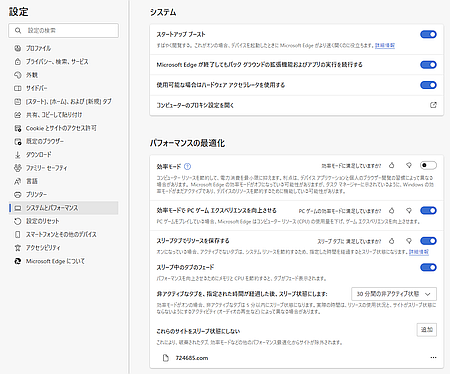Screen dimensions: 450x374
Task: Click the ダウンロード download arrow icon
Action: pyautogui.click(x=18, y=155)
